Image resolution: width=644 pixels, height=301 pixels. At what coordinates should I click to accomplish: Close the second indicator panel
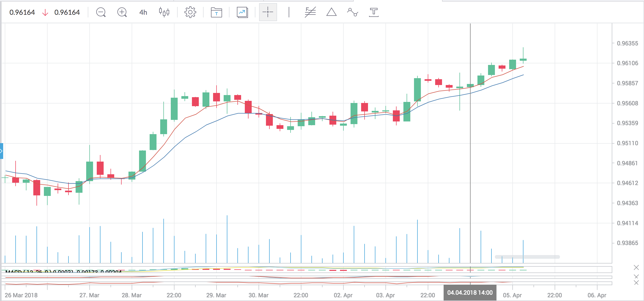click(636, 276)
